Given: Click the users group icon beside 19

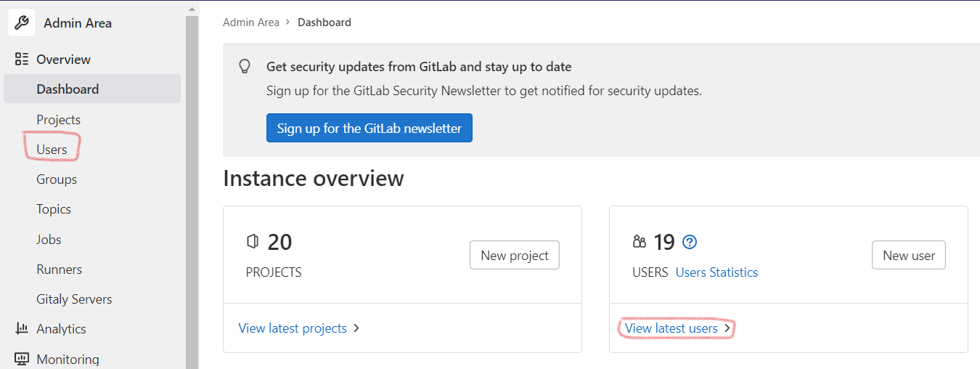Looking at the screenshot, I should tap(640, 242).
